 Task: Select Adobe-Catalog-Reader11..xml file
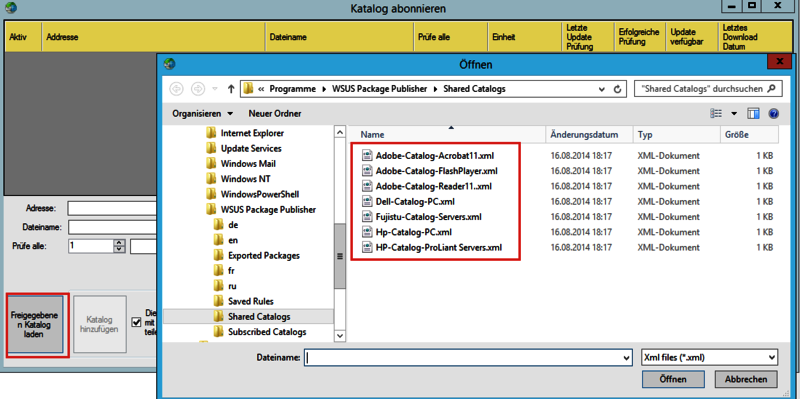434,186
